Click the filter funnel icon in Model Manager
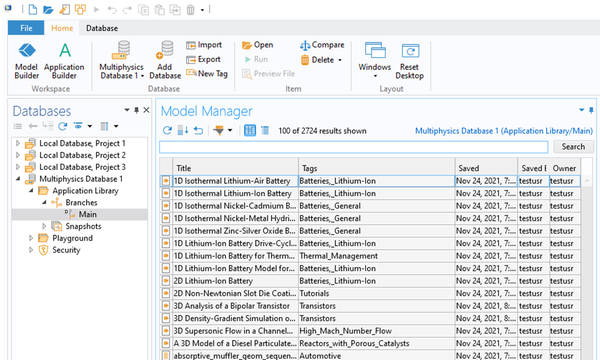Viewport: 600px width, 360px height. click(218, 130)
